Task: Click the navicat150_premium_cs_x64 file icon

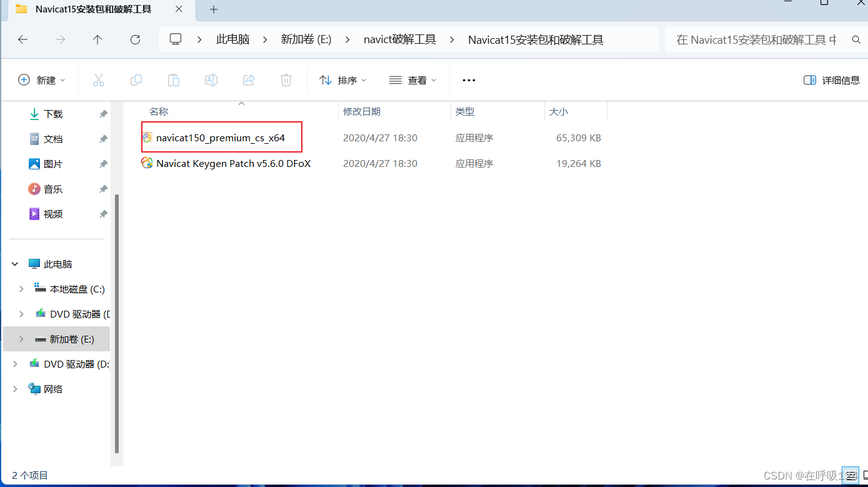Action: (147, 138)
